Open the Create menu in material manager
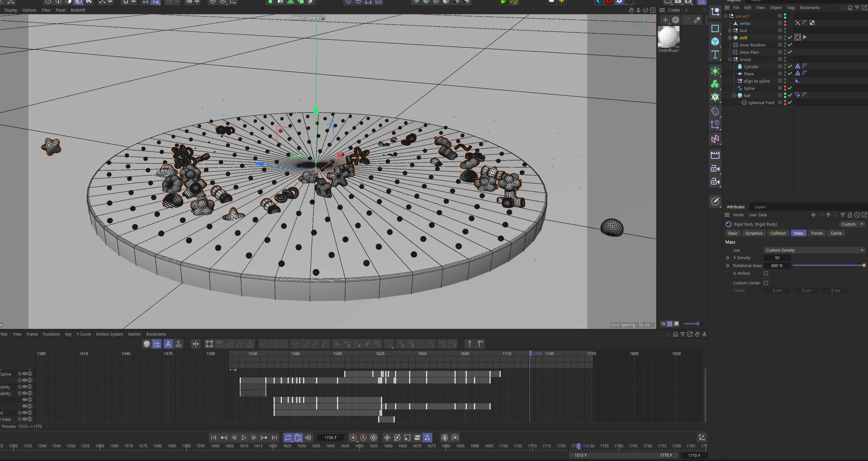The width and height of the screenshot is (868, 461). tap(674, 10)
